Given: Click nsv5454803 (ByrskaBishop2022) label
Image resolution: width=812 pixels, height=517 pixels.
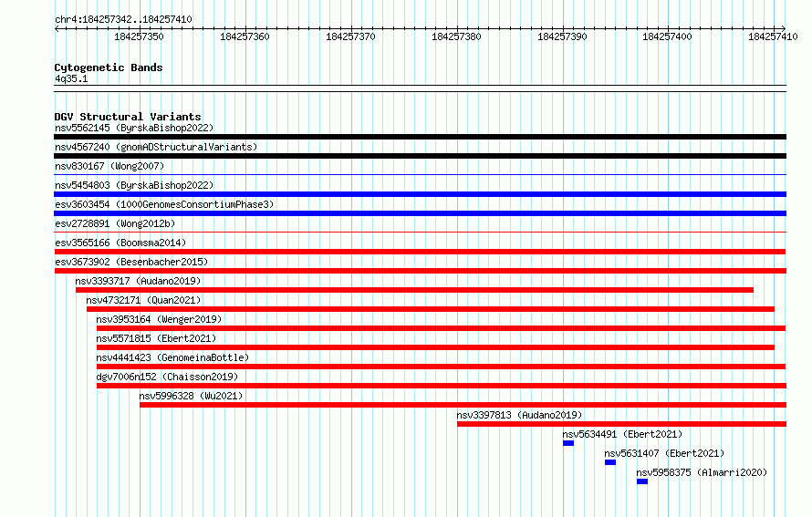Looking at the screenshot, I should pyautogui.click(x=134, y=185).
